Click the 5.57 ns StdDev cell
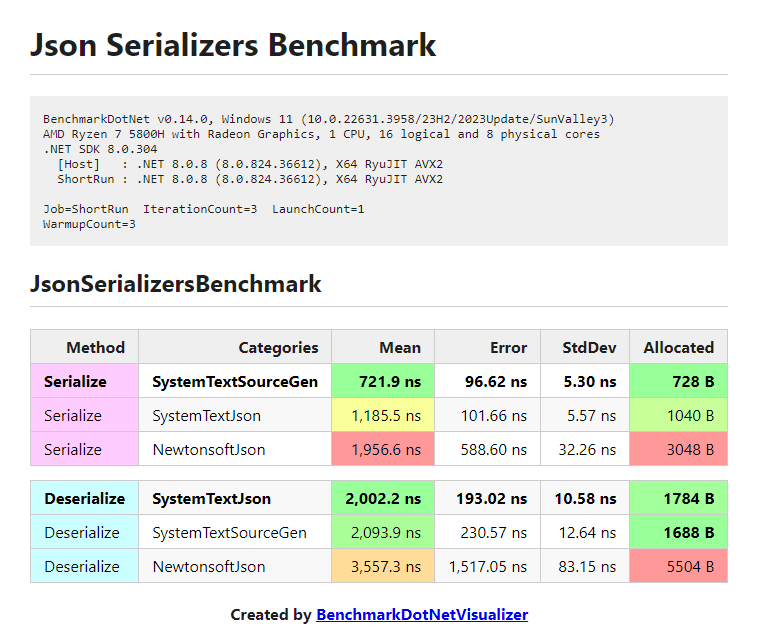 pos(585,415)
